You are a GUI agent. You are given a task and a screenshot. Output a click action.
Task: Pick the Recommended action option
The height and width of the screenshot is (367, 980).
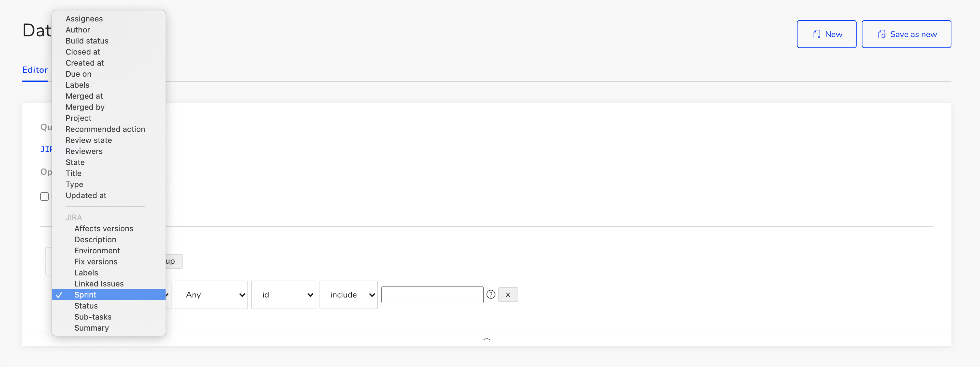coord(106,129)
